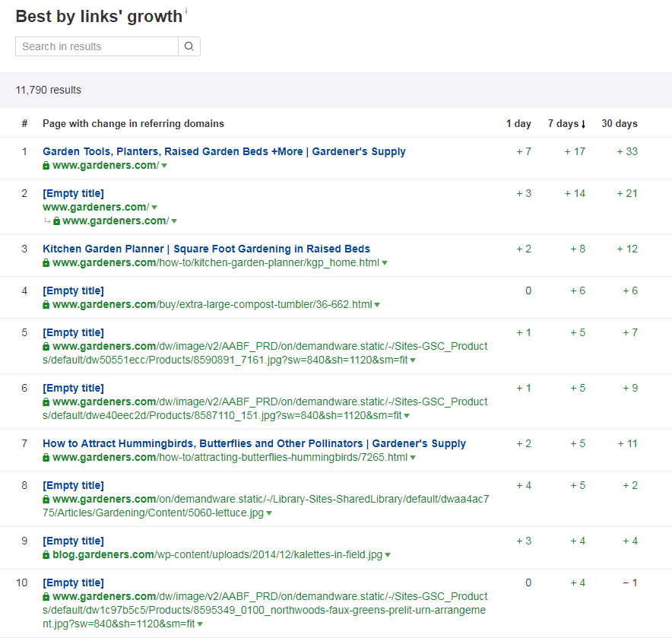Sort by the 7 days column
The width and height of the screenshot is (672, 638).
point(566,123)
